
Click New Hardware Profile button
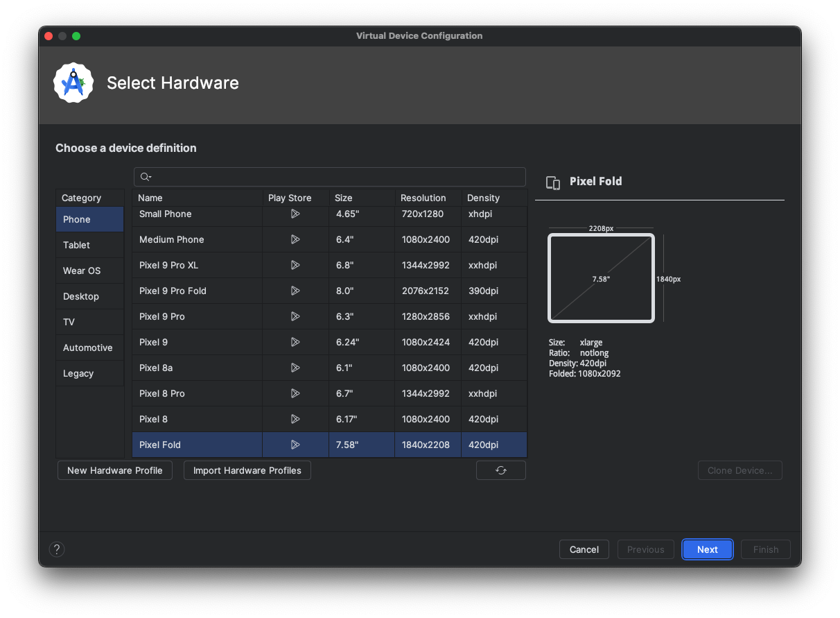click(115, 470)
